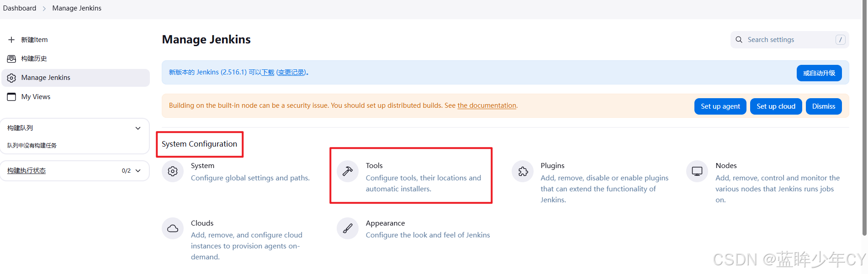Click the 0/2 executor count
This screenshot has height=274, width=868.
pyautogui.click(x=126, y=171)
